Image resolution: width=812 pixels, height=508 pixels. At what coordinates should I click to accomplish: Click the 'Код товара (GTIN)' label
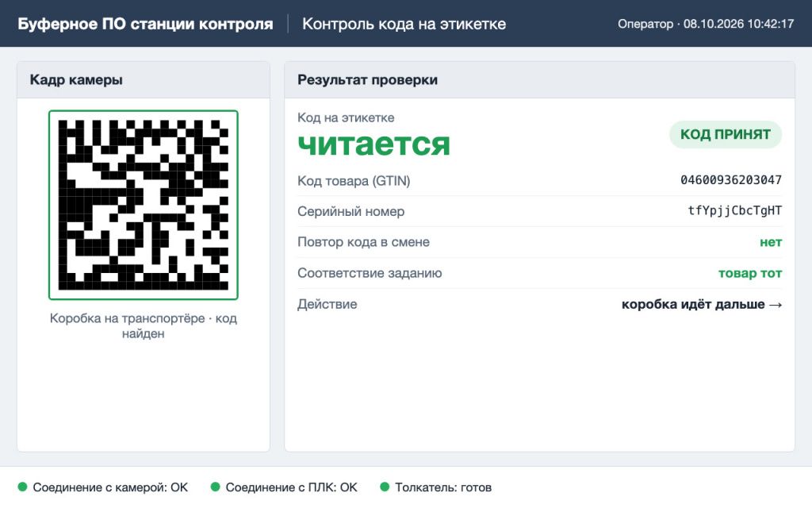pyautogui.click(x=354, y=181)
